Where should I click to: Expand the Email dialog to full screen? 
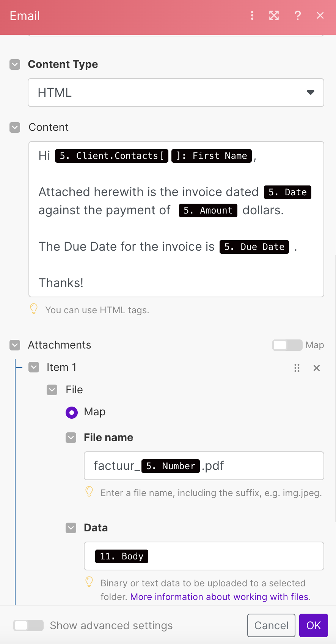click(274, 16)
